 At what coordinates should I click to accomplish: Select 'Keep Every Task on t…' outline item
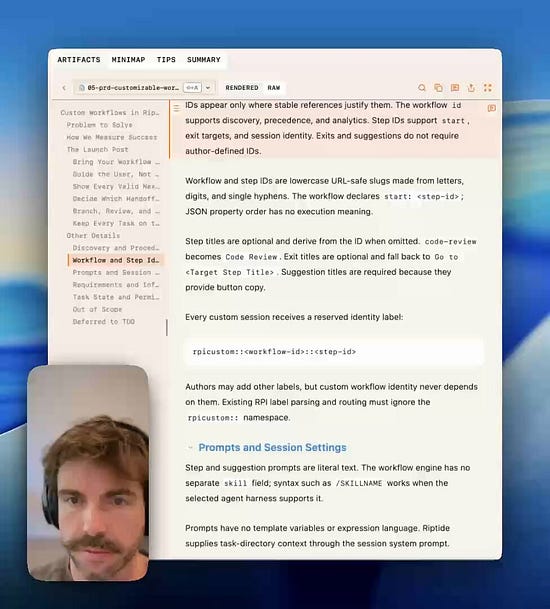(116, 223)
